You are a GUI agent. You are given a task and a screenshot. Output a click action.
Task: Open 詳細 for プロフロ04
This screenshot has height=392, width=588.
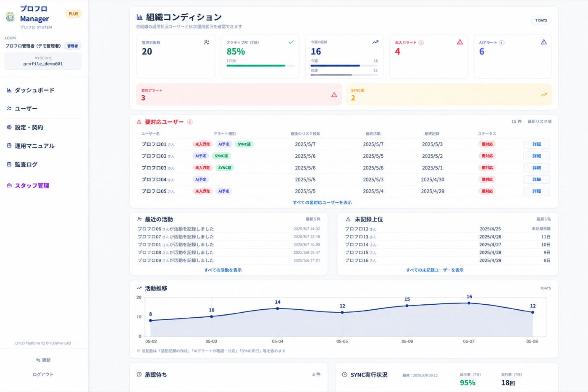536,179
